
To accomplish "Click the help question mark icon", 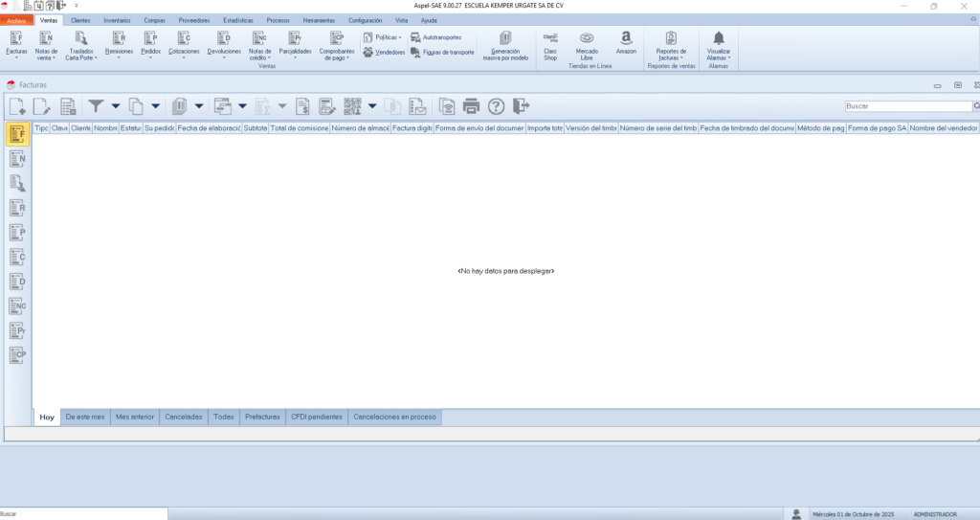I will click(497, 106).
